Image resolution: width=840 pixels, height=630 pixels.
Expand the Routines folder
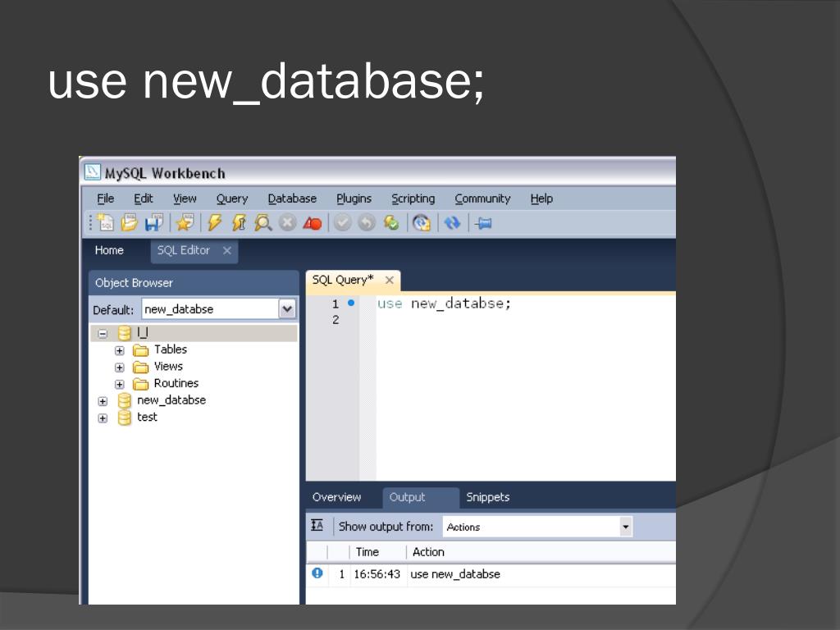[x=120, y=384]
